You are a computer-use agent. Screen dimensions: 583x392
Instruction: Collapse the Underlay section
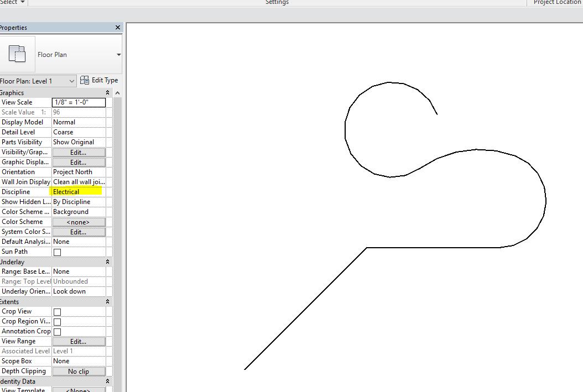coord(107,262)
